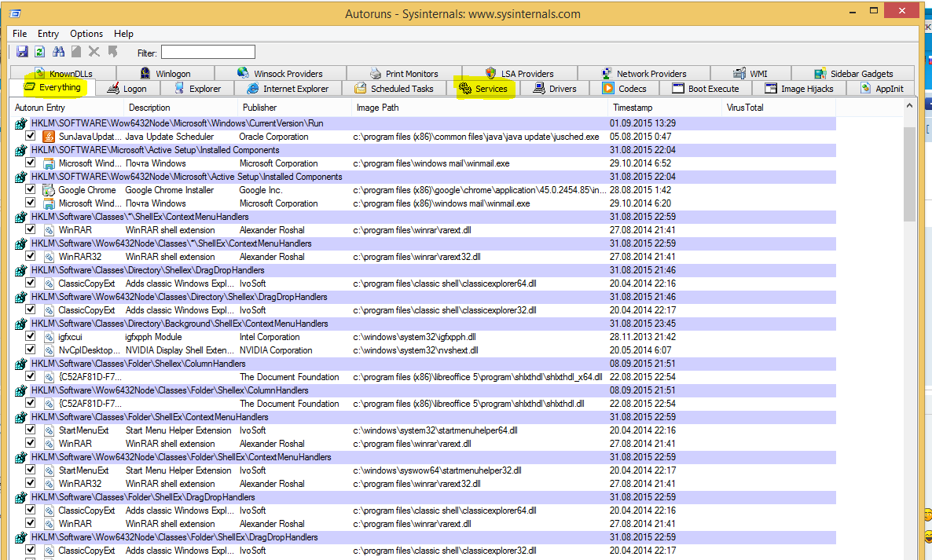Image resolution: width=932 pixels, height=560 pixels.
Task: Click the Refresh toolbar icon
Action: pos(40,52)
